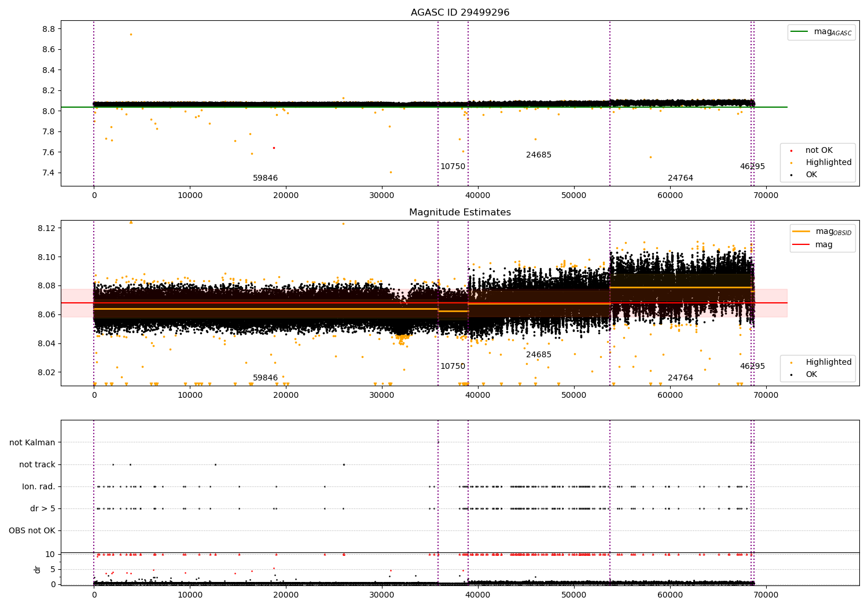Click OBSID 24764 annotation in the AGASC ID plot
This screenshot has height=608, width=868.
coord(681,178)
